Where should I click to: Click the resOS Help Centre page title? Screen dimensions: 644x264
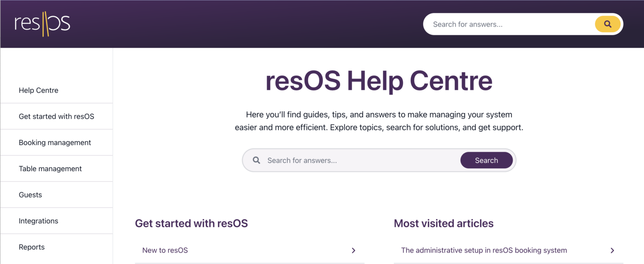[379, 81]
